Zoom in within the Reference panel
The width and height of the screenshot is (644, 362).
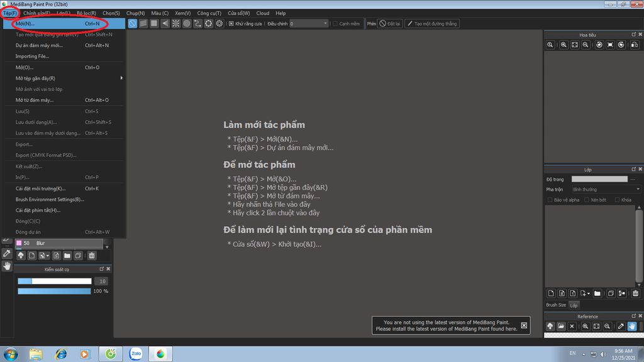(586, 326)
